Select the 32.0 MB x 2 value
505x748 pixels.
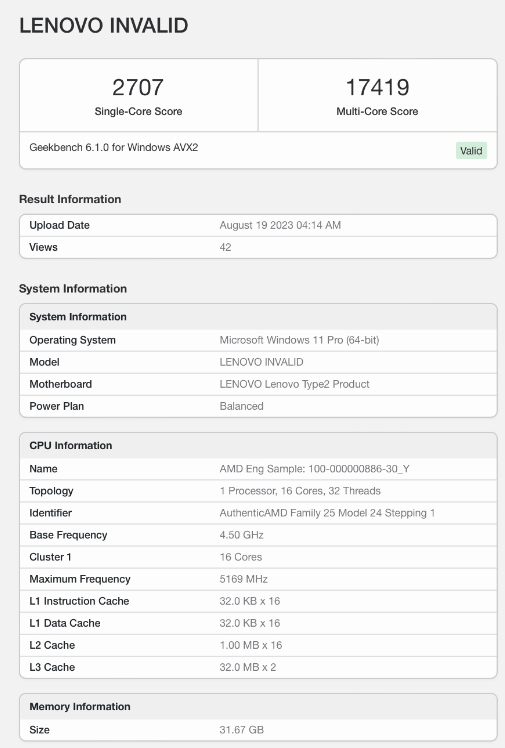247,667
